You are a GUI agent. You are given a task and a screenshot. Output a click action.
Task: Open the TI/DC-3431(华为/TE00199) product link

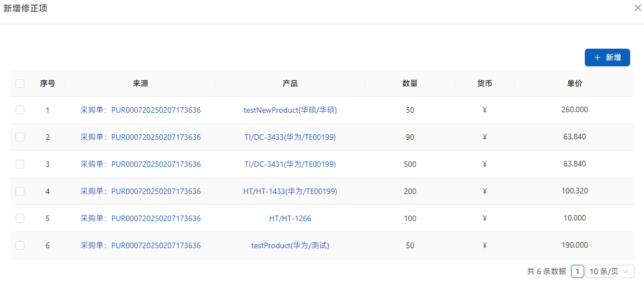[x=290, y=164]
